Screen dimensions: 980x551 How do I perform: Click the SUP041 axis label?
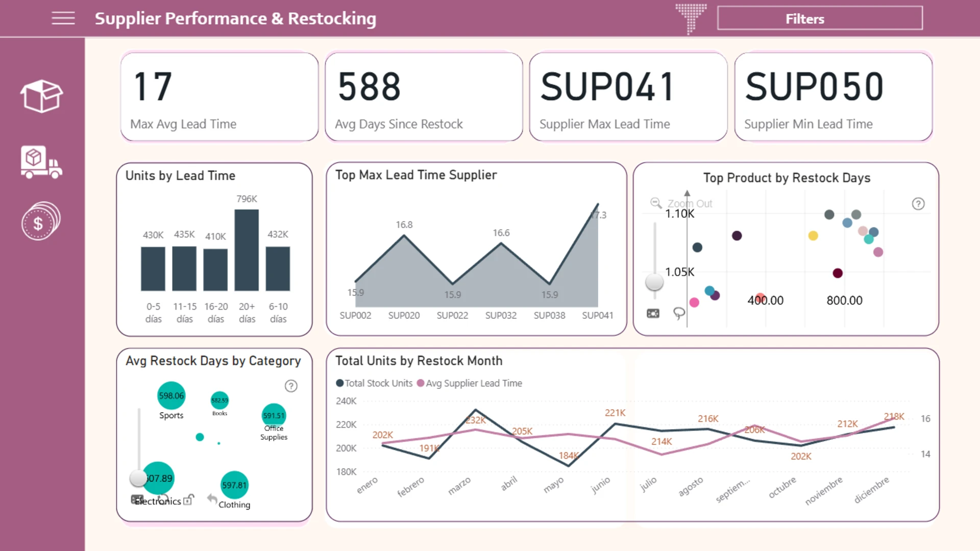click(x=598, y=315)
